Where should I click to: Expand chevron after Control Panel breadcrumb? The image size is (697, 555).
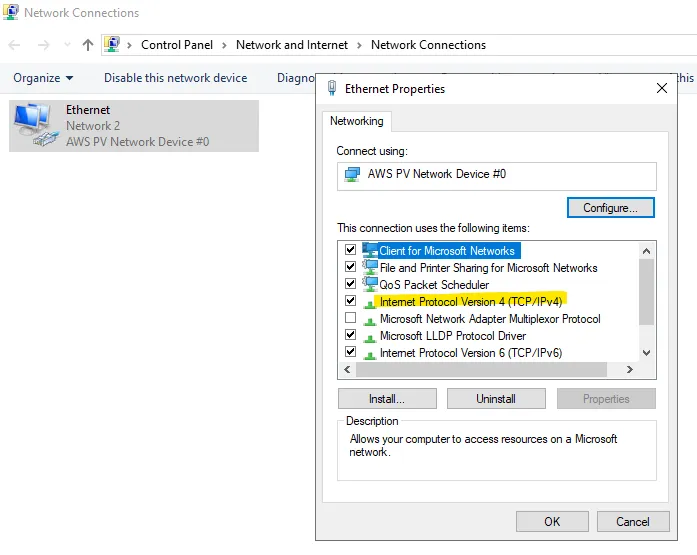[x=224, y=45]
